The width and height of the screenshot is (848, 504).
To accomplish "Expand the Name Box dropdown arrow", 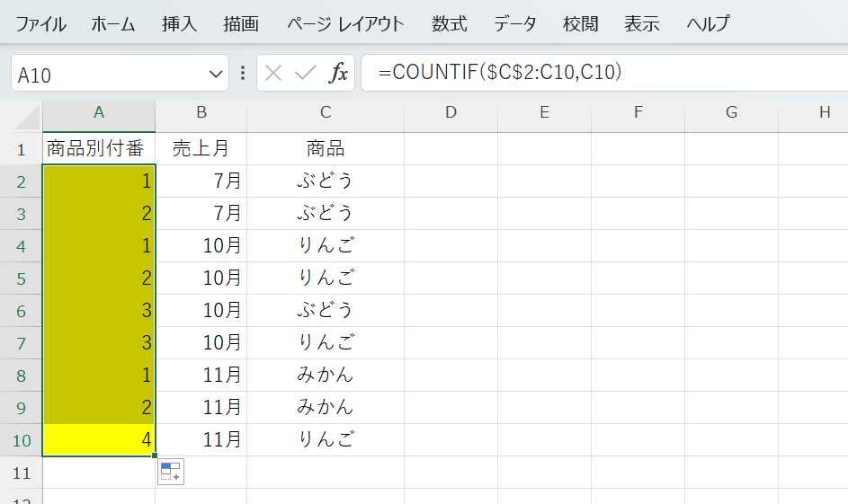I will point(216,74).
